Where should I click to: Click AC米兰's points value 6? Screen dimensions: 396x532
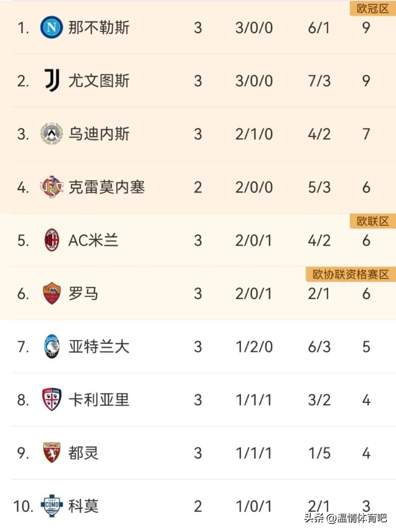pos(365,241)
